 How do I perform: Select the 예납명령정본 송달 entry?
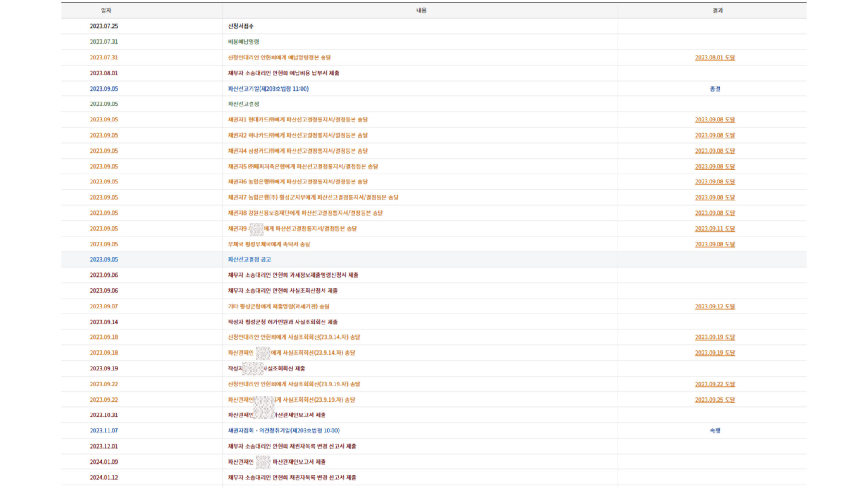tap(279, 57)
